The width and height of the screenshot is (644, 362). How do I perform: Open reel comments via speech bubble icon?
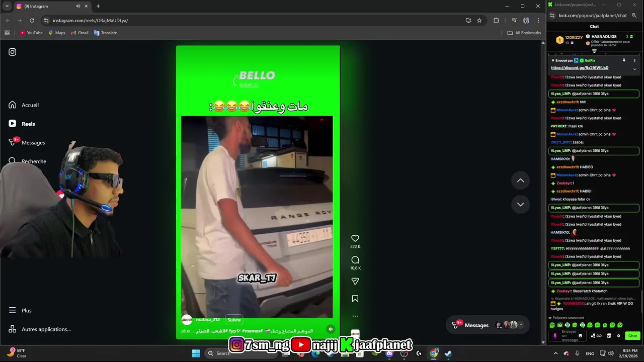pyautogui.click(x=355, y=260)
